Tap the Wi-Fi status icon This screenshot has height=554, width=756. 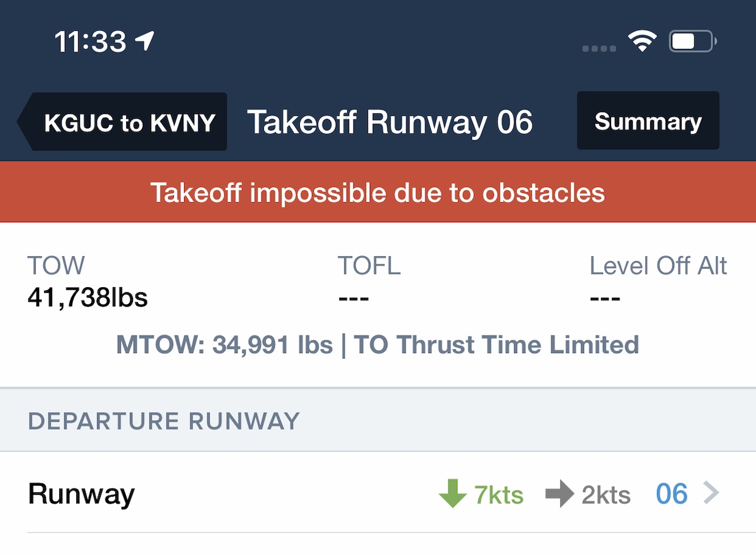click(642, 42)
